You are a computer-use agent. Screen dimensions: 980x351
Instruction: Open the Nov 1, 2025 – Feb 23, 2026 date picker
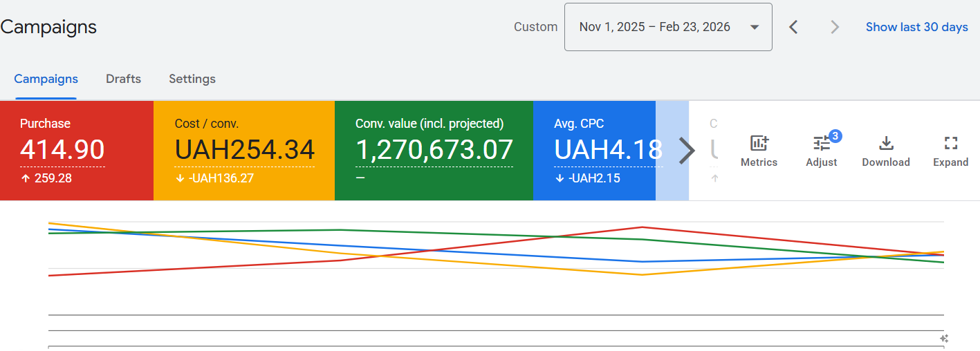tap(668, 27)
